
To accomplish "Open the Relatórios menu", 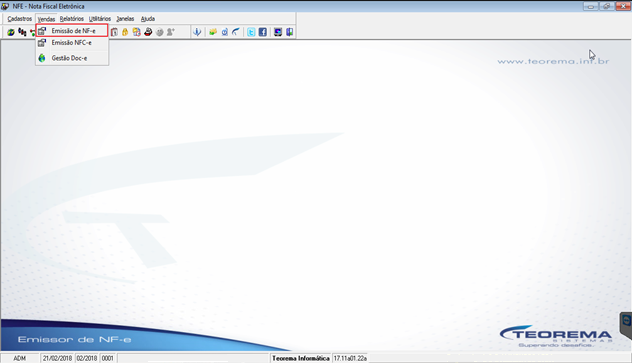I will (x=72, y=19).
